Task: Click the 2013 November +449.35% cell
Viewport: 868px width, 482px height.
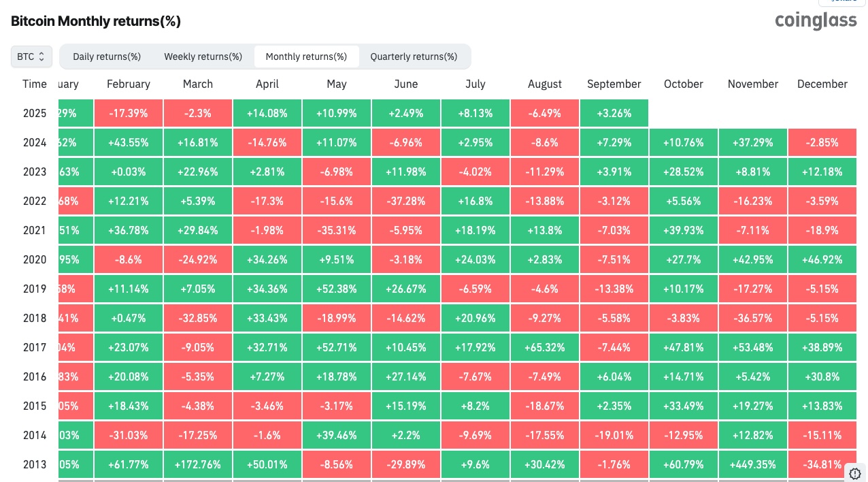Action: [x=752, y=464]
